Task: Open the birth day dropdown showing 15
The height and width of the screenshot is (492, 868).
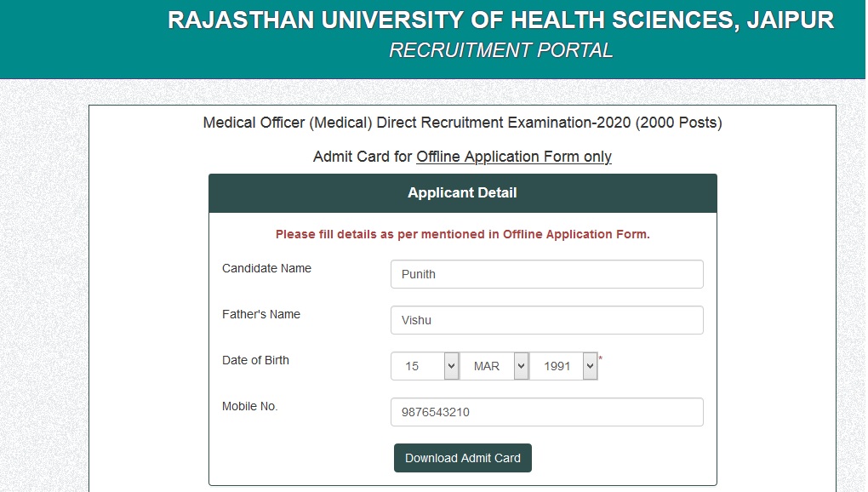Action: [425, 366]
